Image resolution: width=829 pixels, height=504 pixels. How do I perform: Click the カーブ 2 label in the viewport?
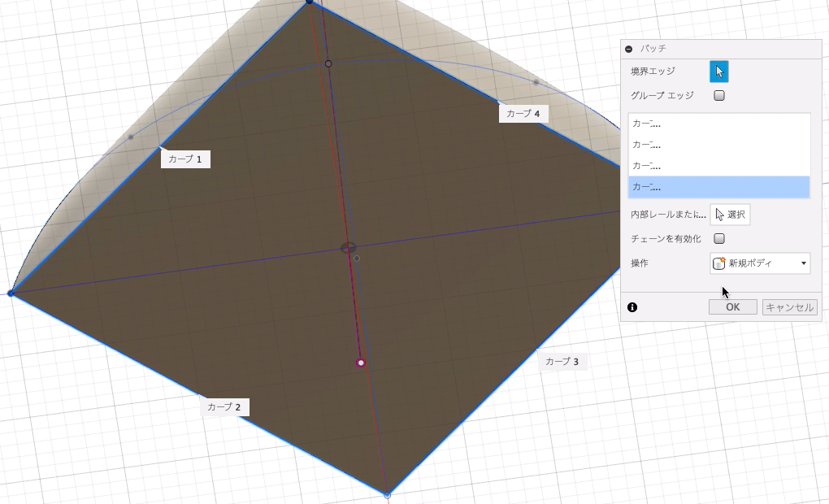click(x=224, y=407)
